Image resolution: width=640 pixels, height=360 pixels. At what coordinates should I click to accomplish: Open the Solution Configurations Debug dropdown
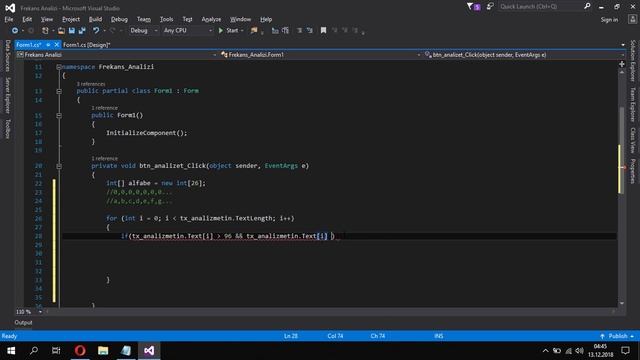coord(143,31)
